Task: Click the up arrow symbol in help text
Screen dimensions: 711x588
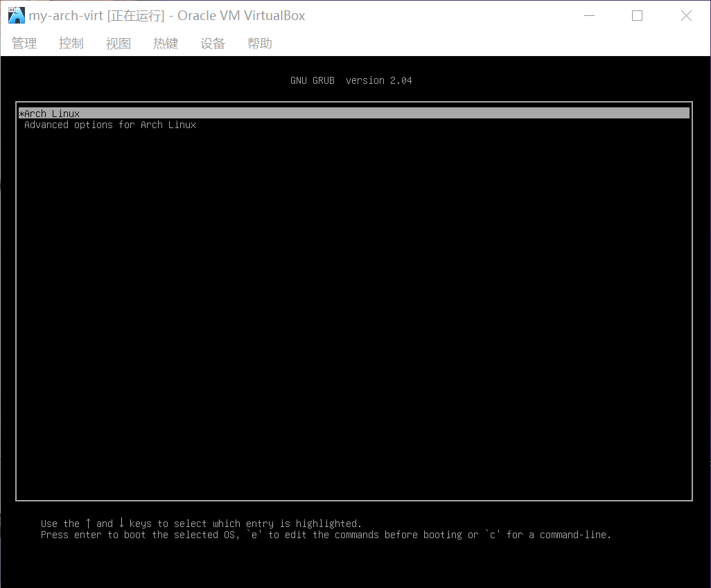Action: click(x=88, y=524)
